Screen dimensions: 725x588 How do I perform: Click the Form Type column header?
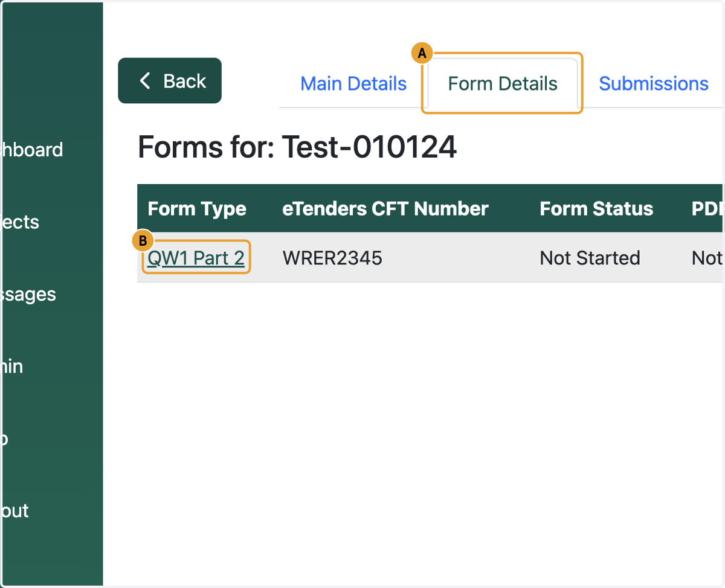coord(197,209)
